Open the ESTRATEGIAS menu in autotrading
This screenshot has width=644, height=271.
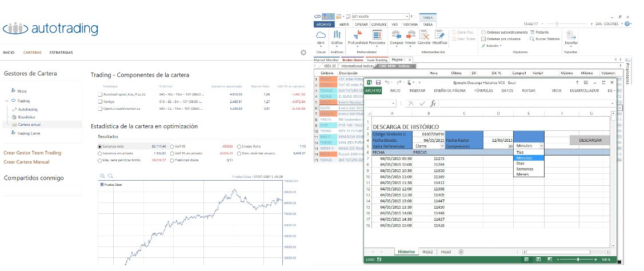(61, 53)
